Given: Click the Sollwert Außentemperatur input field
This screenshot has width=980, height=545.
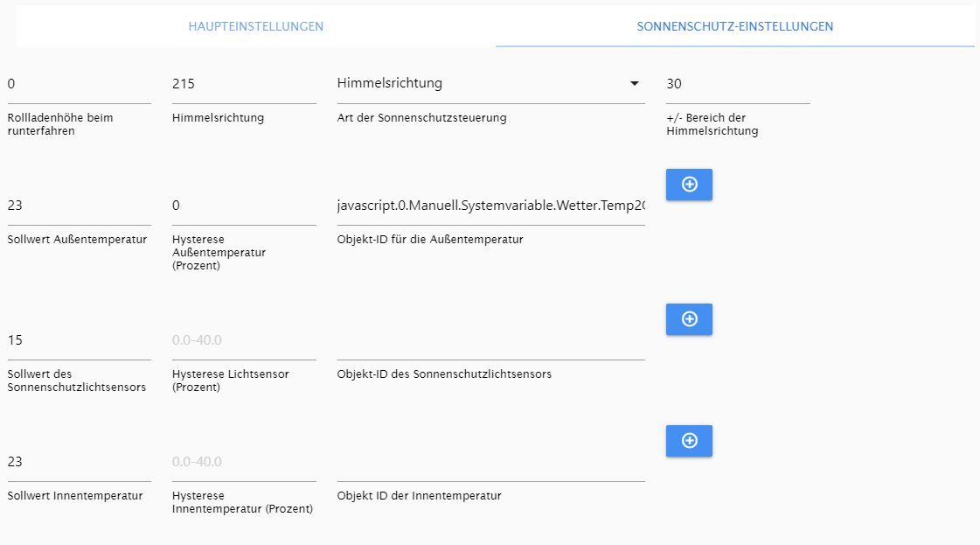Looking at the screenshot, I should pos(80,206).
